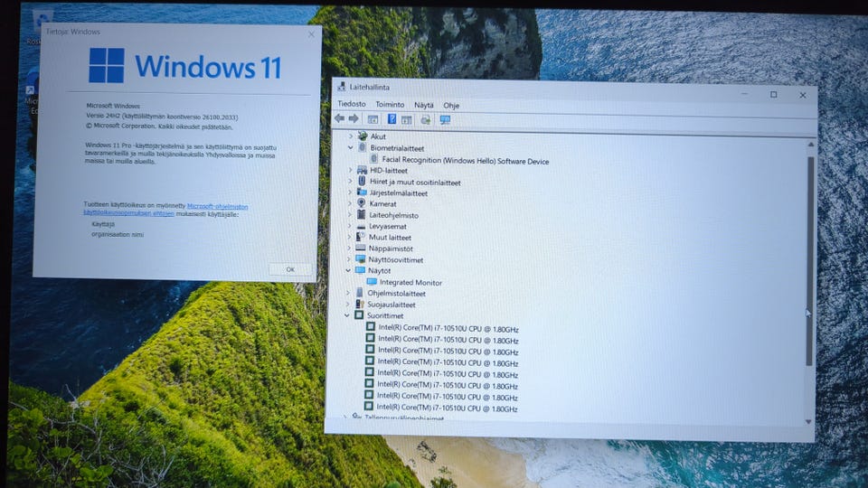Click the icon next to Integrated Monitor
The width and height of the screenshot is (868, 488).
pos(372,282)
